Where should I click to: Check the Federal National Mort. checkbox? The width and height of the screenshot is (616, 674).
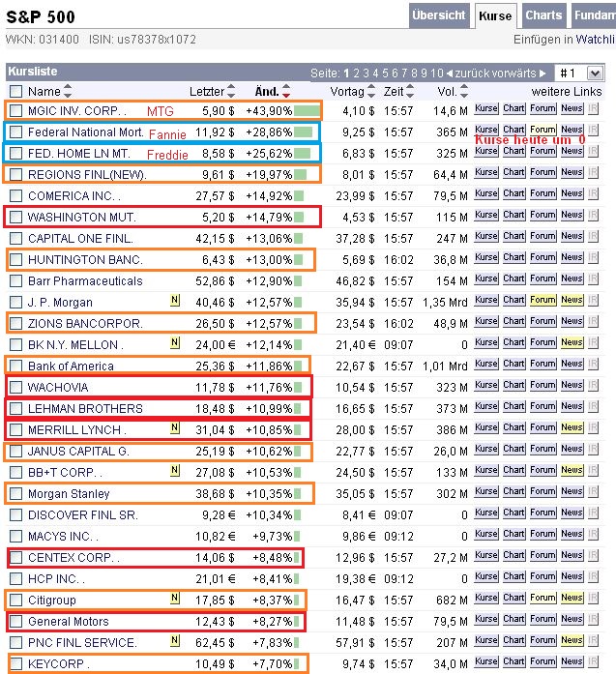click(15, 132)
